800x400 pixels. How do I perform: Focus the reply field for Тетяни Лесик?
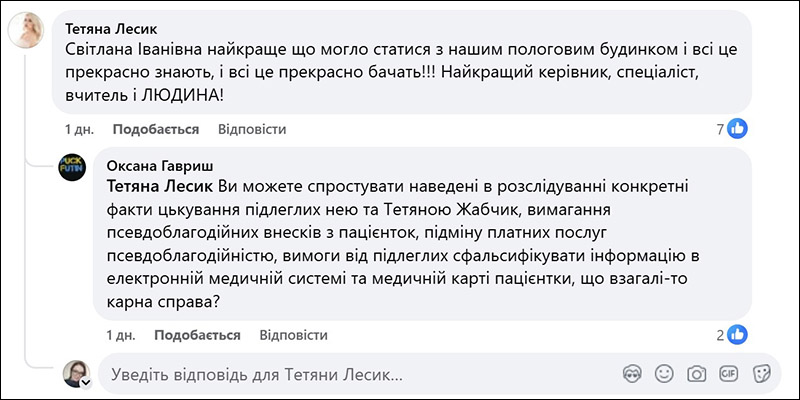(x=439, y=375)
